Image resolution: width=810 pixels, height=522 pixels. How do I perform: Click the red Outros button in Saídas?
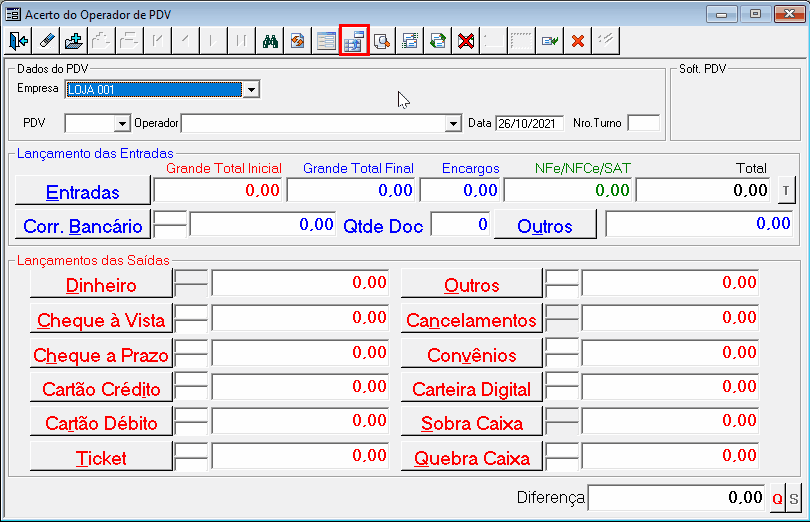click(472, 284)
